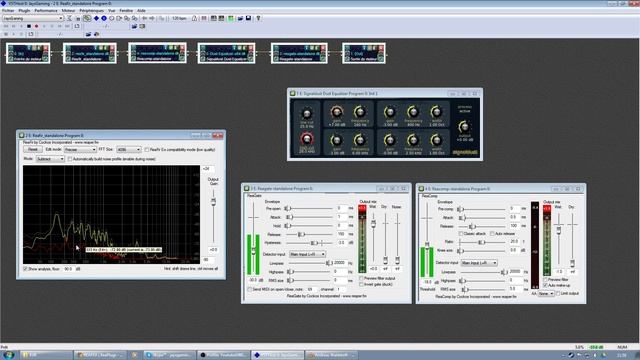Select the Reafir_standalone plugin node
This screenshot has height=360, width=640.
click(90, 53)
